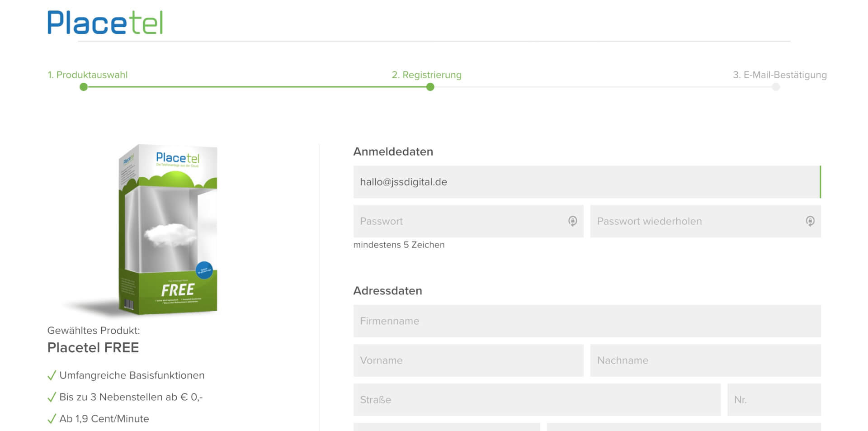Click the checkmark next to Umfangreiche Basisfunktionen
The width and height of the screenshot is (868, 431).
(52, 375)
